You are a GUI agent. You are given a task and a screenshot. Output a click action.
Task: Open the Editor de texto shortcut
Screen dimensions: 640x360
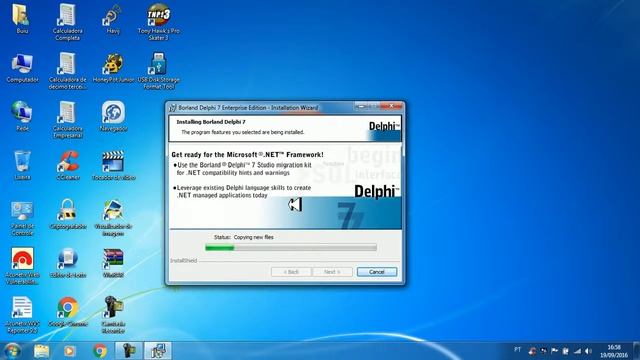68,264
